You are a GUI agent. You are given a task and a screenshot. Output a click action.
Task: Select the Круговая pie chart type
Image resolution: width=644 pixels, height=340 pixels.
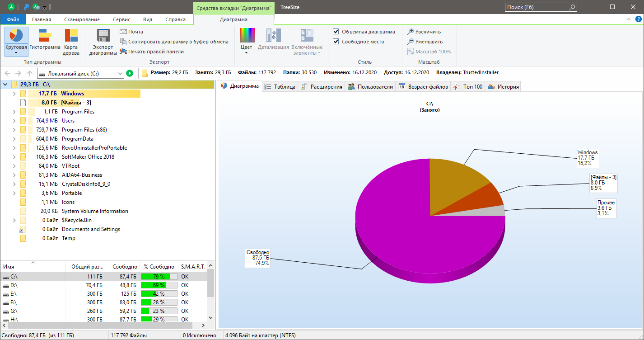coord(16,36)
